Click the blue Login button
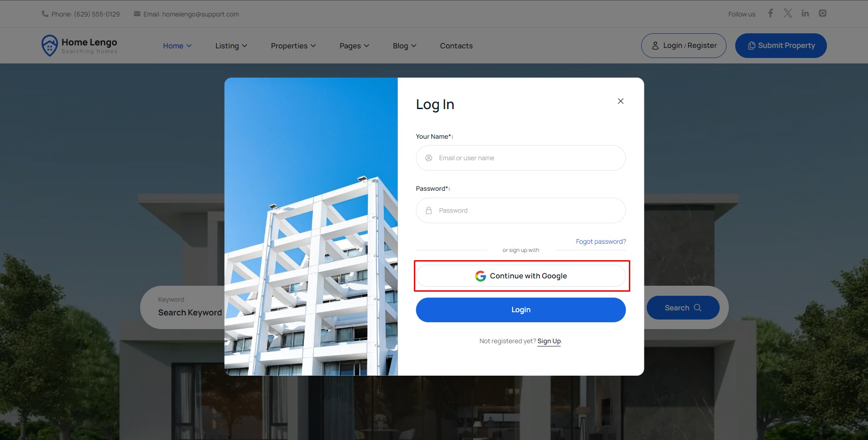 pyautogui.click(x=521, y=310)
